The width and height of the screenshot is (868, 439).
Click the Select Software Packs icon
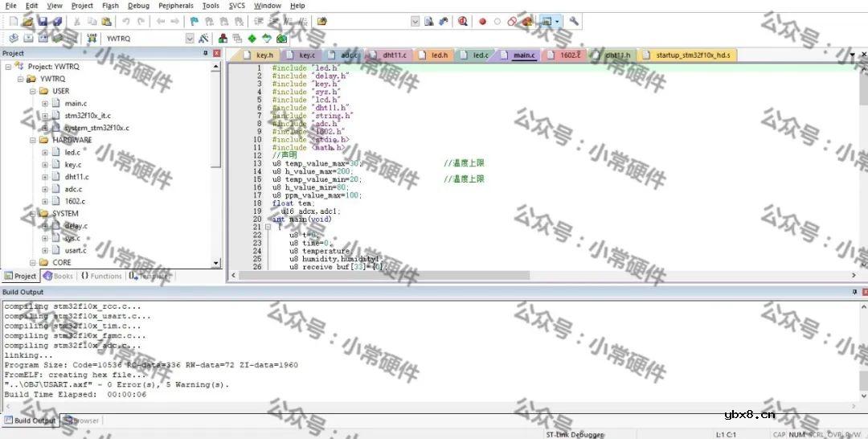click(267, 39)
